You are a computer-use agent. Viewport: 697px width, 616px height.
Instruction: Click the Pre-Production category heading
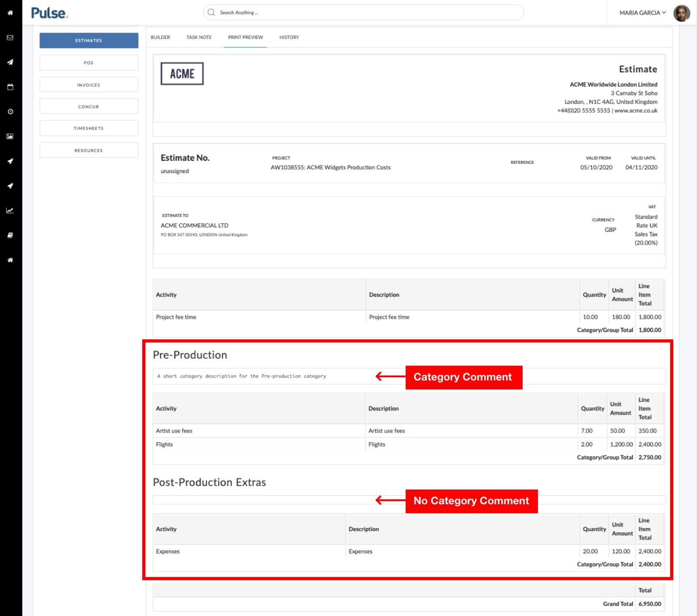tap(190, 355)
